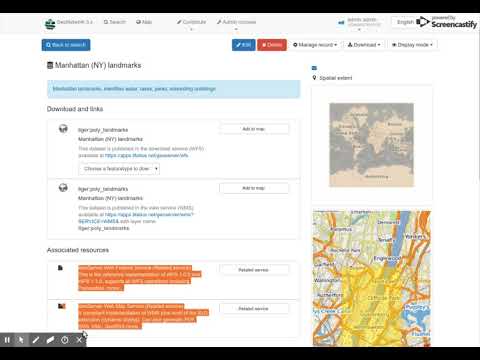This screenshot has height=360, width=480.
Task: Expand the Manage record dropdown
Action: 315,45
